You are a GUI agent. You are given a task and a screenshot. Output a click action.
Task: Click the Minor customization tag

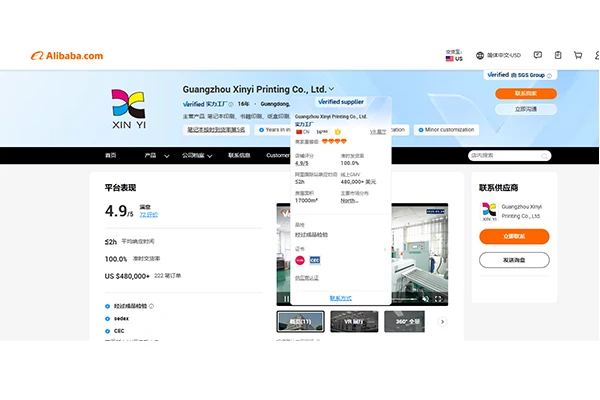(x=446, y=130)
